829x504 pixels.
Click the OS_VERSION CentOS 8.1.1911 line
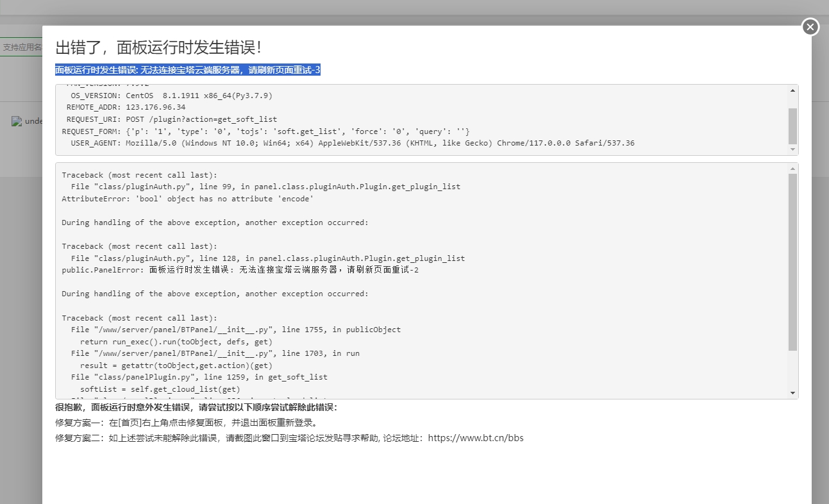[171, 96]
